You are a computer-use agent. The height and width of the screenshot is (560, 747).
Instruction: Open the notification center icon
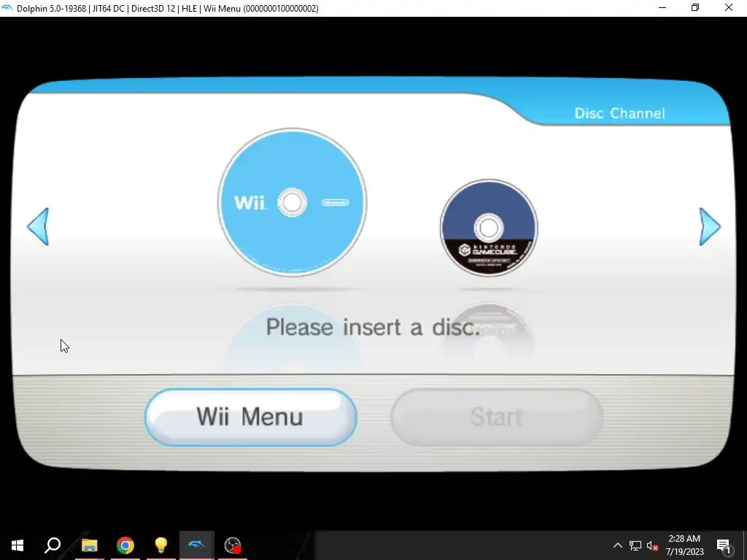point(724,545)
